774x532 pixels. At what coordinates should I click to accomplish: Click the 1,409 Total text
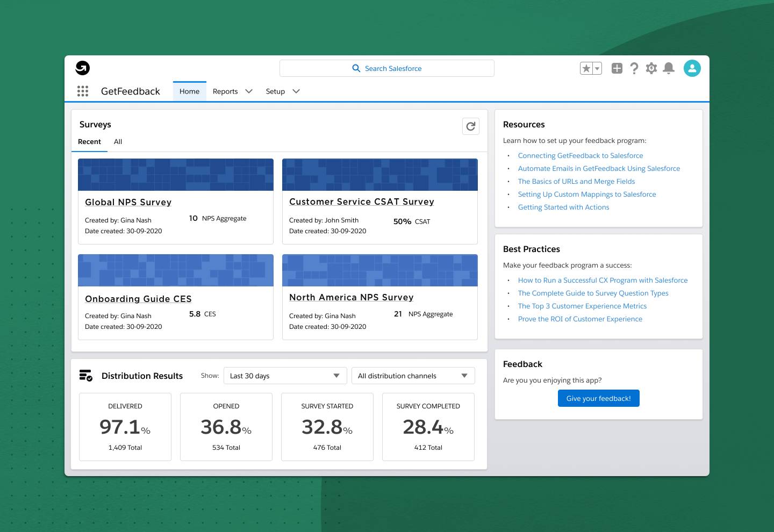[125, 448]
